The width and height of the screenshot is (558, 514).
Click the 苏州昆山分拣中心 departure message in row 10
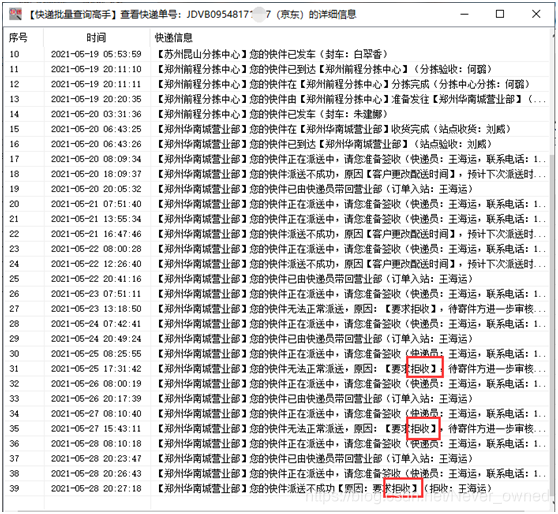point(271,54)
